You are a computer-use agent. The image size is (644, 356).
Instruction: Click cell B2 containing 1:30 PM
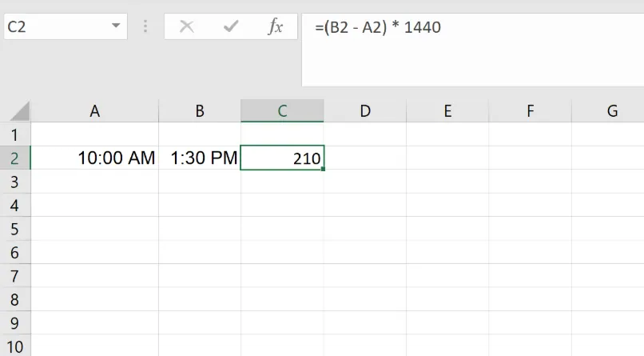200,158
